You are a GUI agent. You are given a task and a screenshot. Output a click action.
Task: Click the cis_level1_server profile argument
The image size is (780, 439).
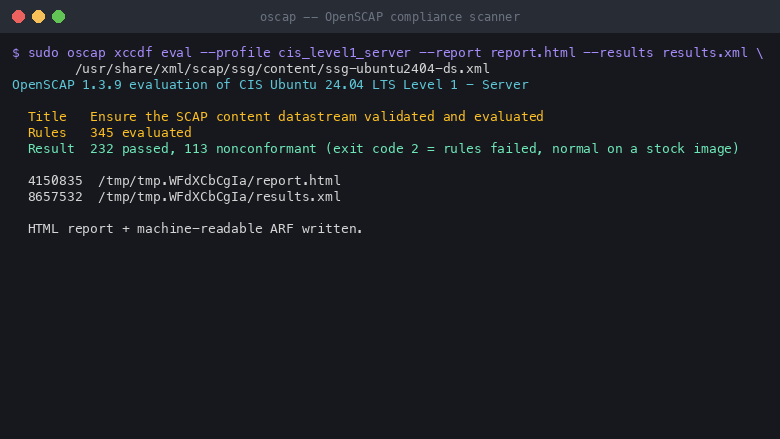coord(345,53)
